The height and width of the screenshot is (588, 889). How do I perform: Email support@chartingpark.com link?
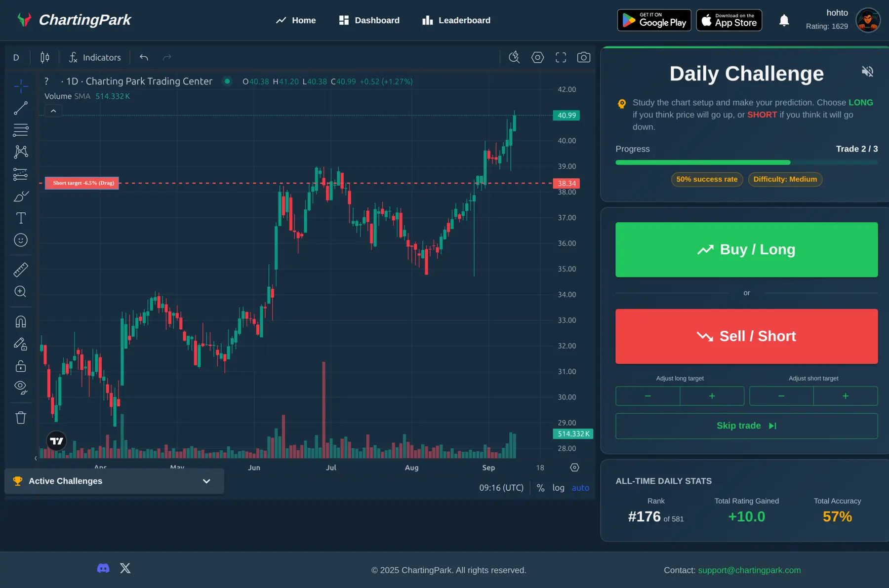click(x=749, y=570)
